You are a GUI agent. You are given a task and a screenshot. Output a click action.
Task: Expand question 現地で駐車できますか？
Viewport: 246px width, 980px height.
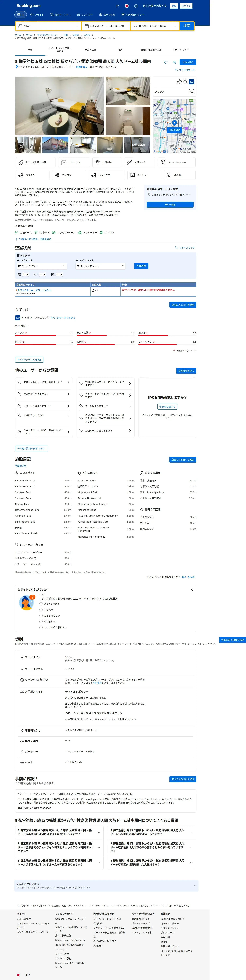coord(43,394)
